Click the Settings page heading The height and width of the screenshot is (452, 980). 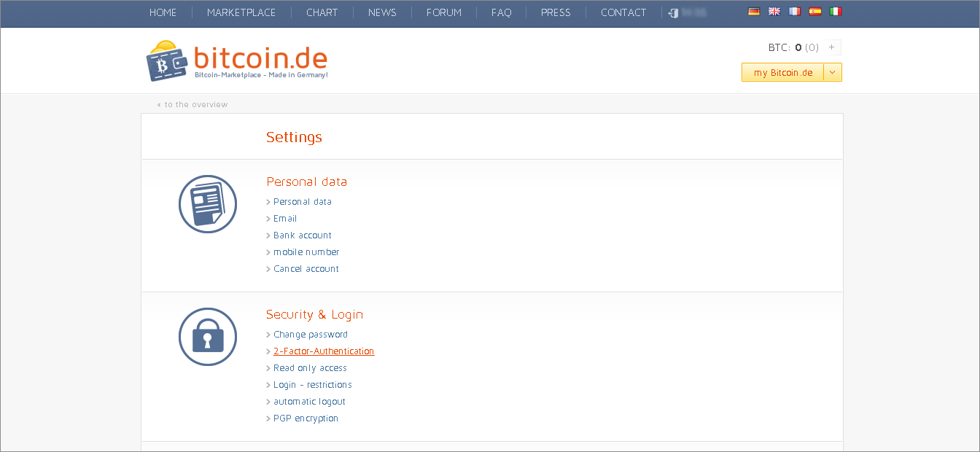pyautogui.click(x=294, y=137)
